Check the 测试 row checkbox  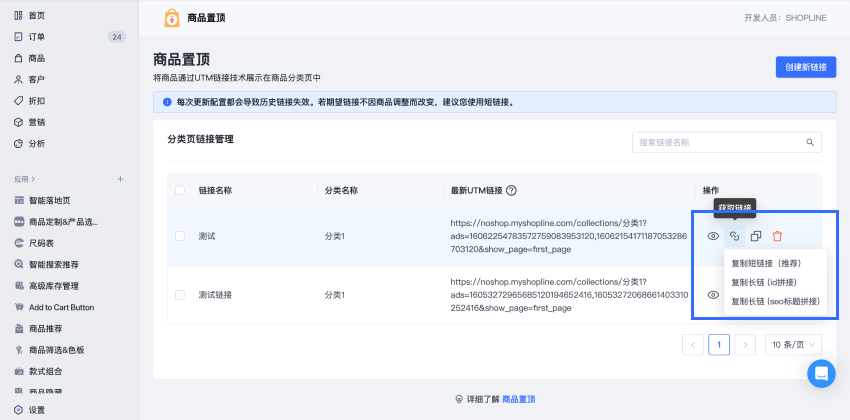180,236
